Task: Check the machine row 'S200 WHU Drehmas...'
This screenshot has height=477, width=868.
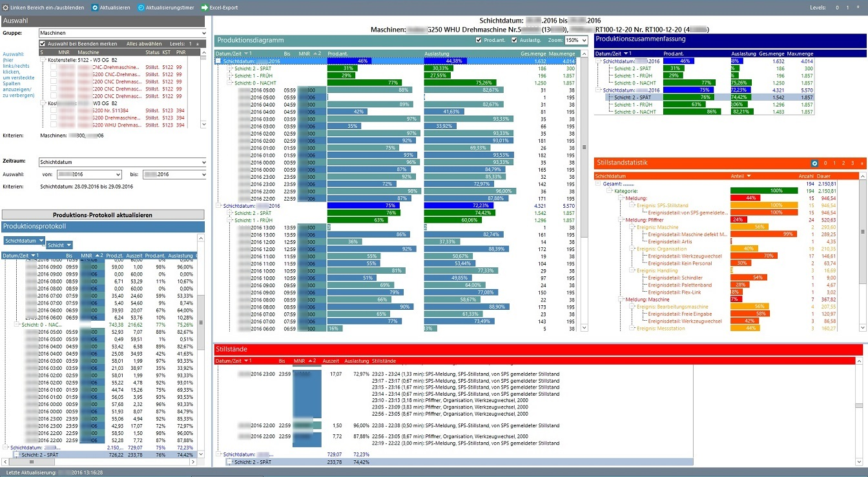Action: [54, 125]
